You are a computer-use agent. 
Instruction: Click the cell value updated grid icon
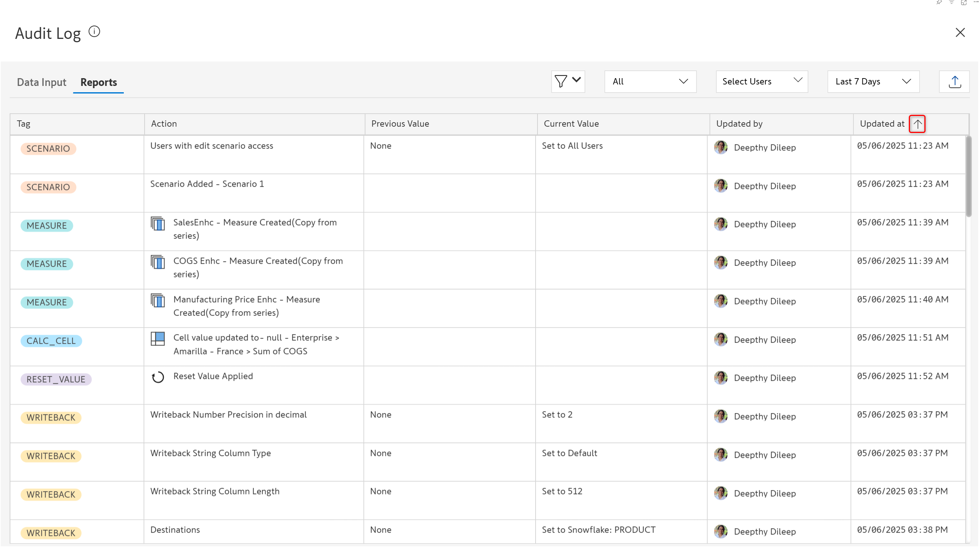[x=158, y=339]
